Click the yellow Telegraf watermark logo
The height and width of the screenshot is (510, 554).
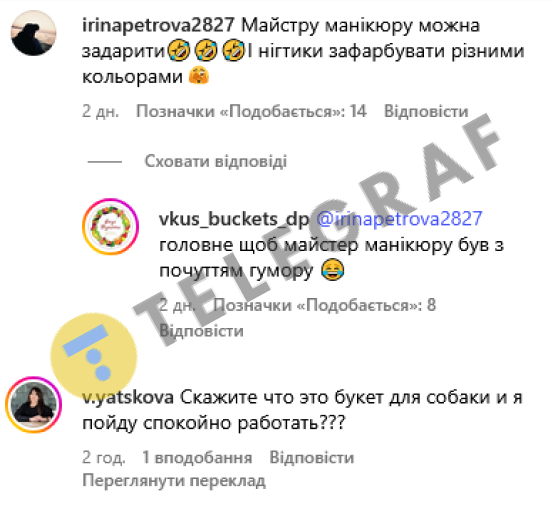click(94, 355)
